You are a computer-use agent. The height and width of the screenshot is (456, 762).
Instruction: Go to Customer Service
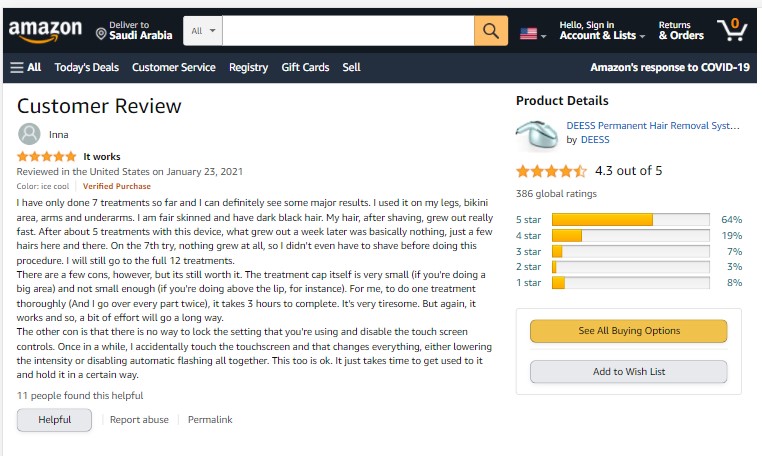pyautogui.click(x=174, y=68)
